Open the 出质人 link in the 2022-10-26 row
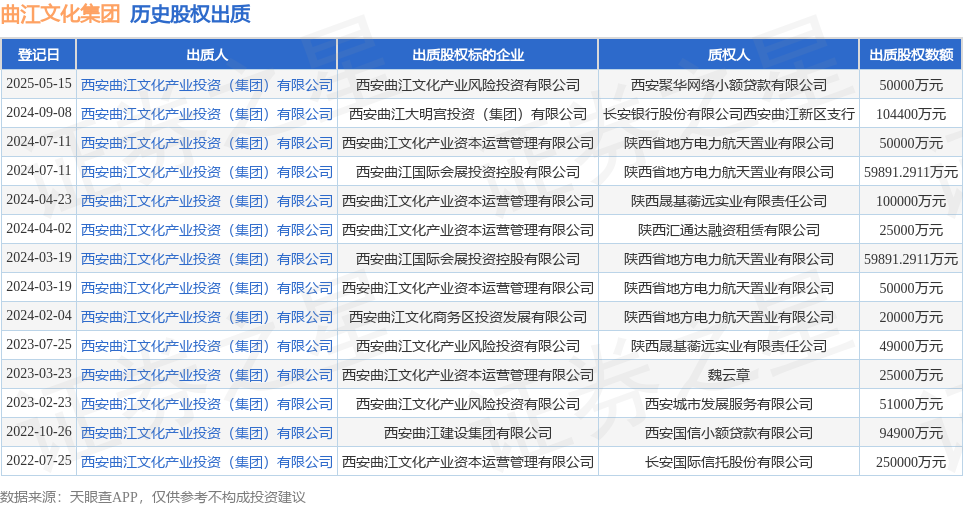Screen dimensions: 963x506 pyautogui.click(x=207, y=433)
